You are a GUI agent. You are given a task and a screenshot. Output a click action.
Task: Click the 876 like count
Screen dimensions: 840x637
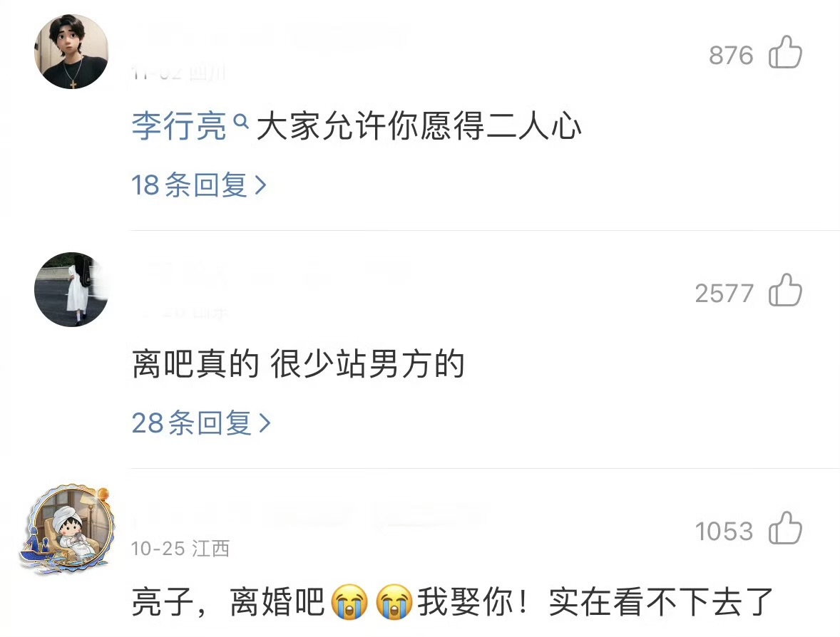point(731,55)
